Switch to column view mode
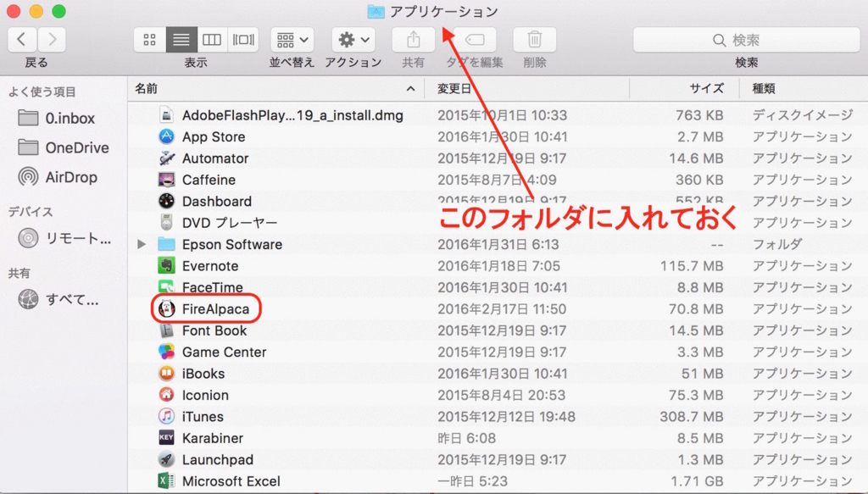The image size is (868, 494). [212, 39]
